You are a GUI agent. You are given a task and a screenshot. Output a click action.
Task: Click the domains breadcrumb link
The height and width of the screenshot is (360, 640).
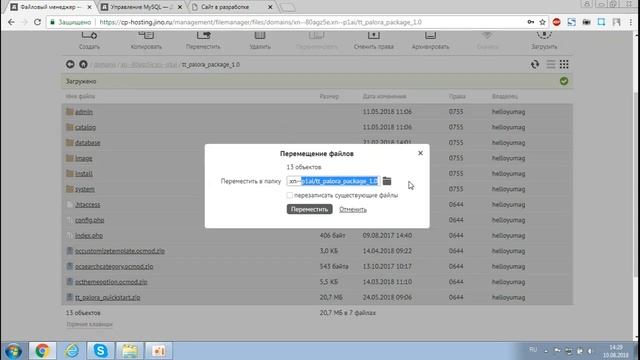tap(104, 65)
